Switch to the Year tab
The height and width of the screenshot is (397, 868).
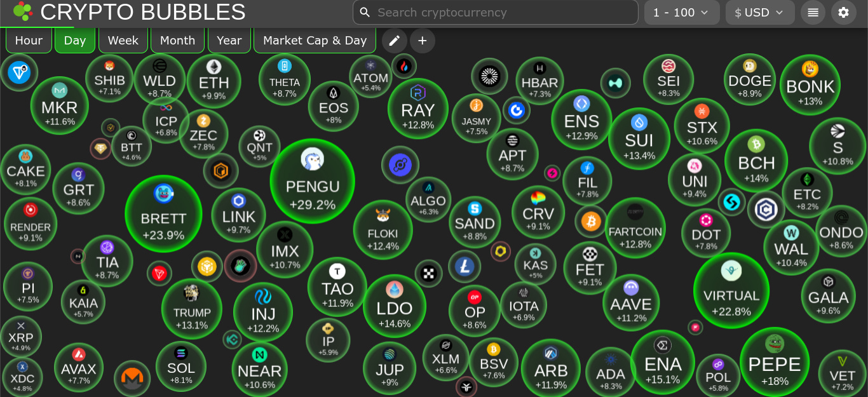tap(229, 41)
